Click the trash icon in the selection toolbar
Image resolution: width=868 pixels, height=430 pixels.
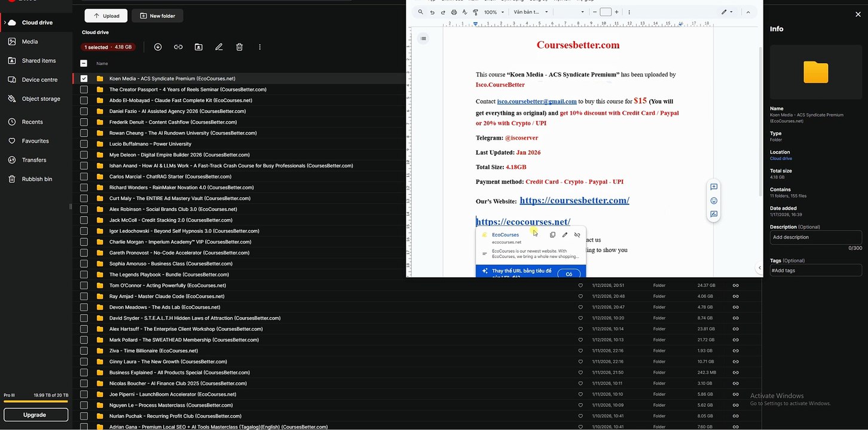point(239,47)
